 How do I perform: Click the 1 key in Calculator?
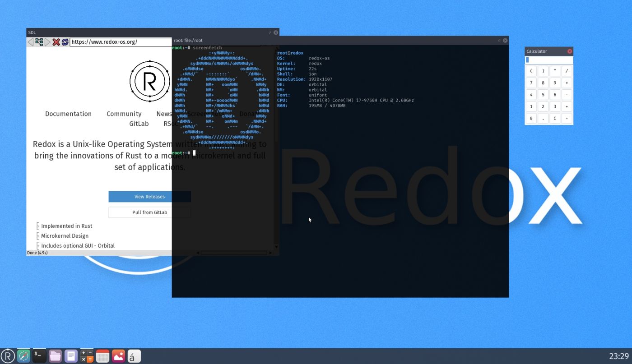531,106
